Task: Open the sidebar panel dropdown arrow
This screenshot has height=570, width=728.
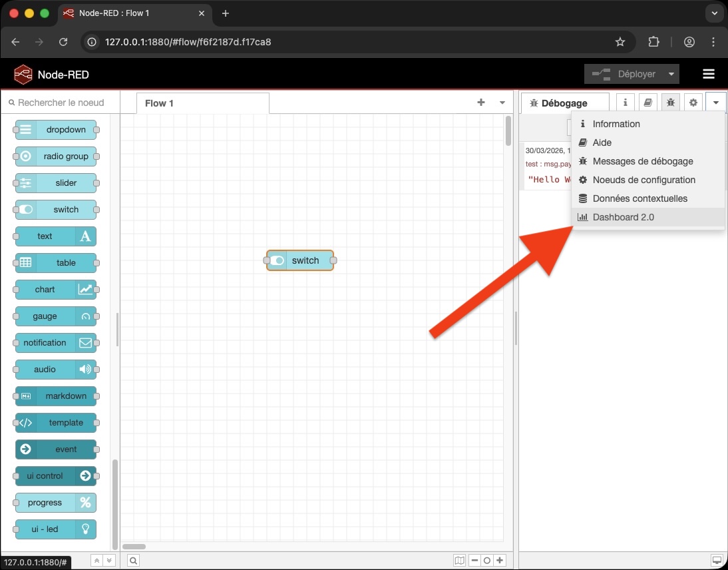Action: click(715, 102)
